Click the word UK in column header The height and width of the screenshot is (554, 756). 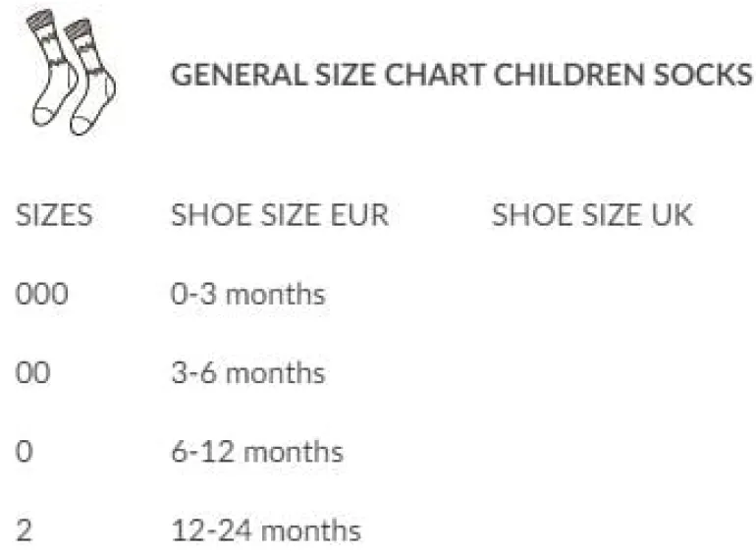[672, 215]
